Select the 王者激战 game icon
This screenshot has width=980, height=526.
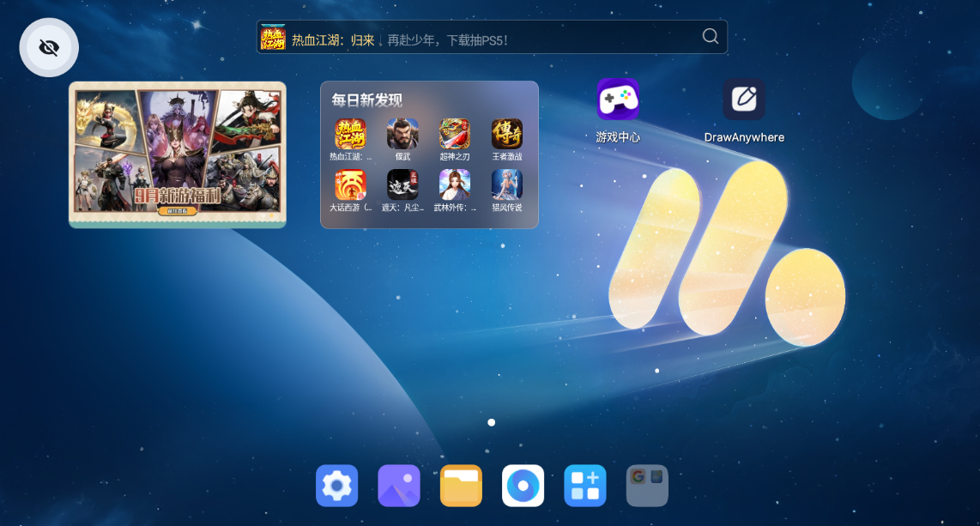pyautogui.click(x=505, y=134)
